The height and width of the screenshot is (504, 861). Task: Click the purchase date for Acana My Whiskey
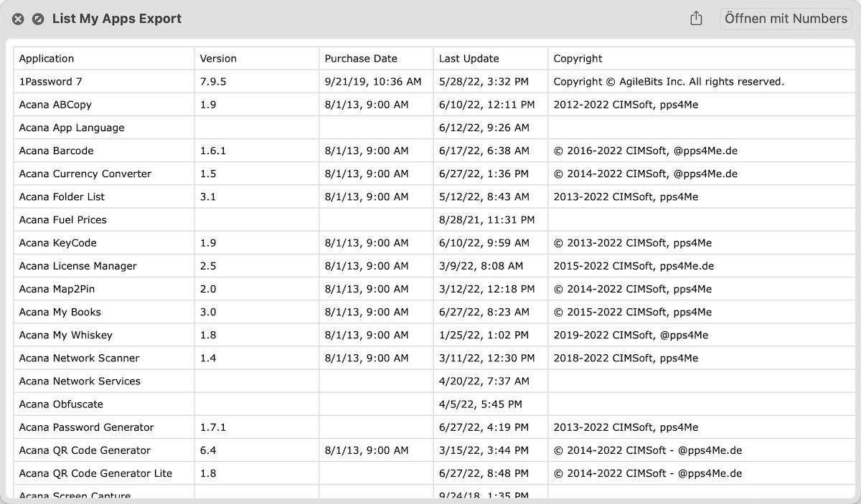(x=377, y=335)
